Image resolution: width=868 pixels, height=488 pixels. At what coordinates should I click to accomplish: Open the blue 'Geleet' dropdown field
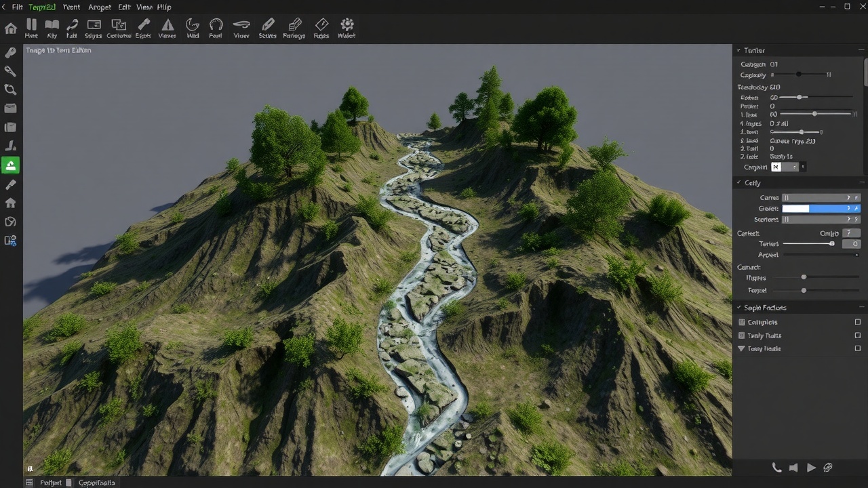821,209
